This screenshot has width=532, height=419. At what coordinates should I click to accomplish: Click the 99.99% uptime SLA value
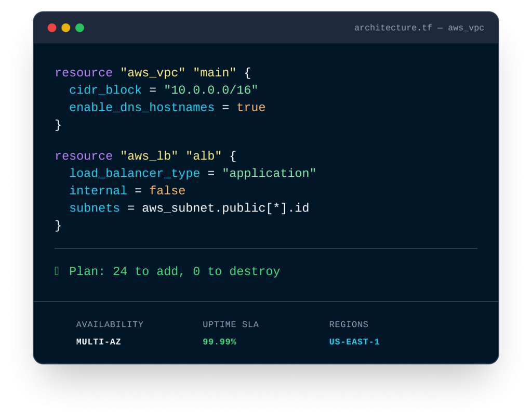point(219,342)
